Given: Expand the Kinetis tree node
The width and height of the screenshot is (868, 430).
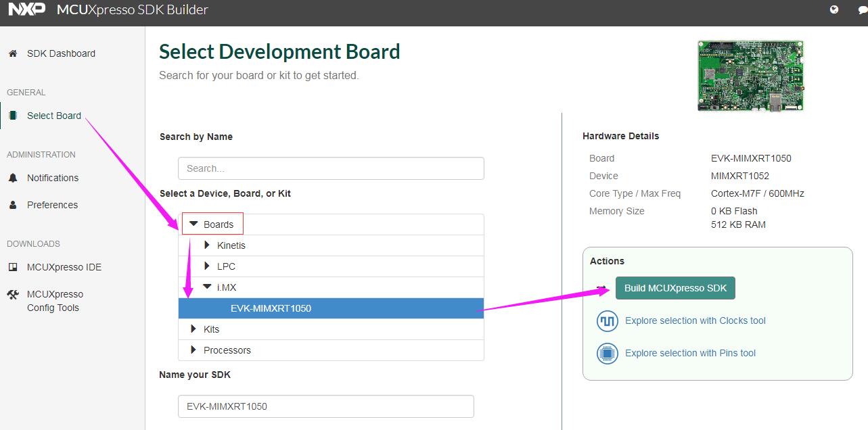Looking at the screenshot, I should coord(207,245).
